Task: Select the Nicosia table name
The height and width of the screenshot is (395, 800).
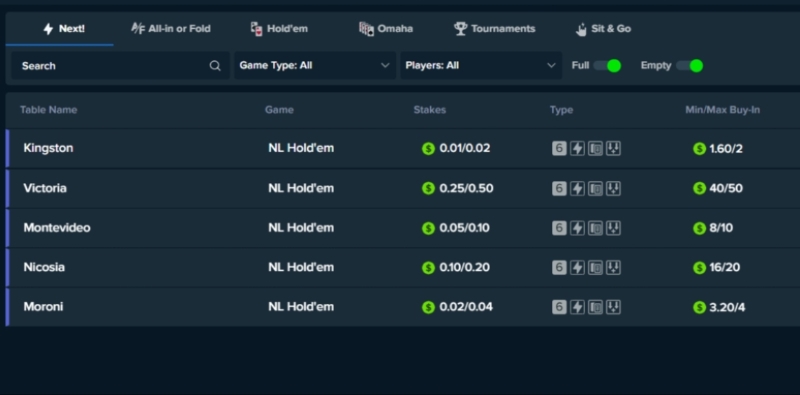Action: [44, 267]
